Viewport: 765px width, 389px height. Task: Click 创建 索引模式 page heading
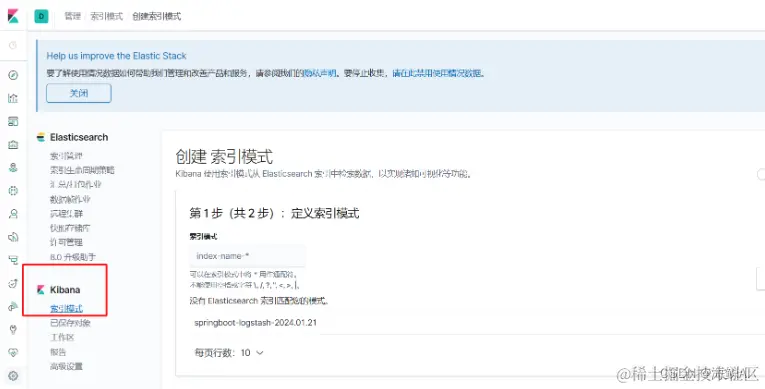coord(224,157)
